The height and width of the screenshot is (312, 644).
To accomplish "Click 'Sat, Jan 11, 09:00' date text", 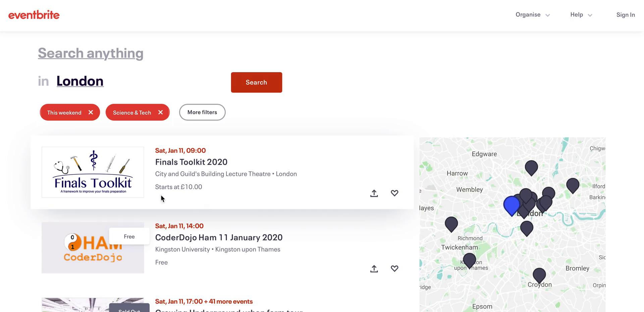I will pos(180,150).
